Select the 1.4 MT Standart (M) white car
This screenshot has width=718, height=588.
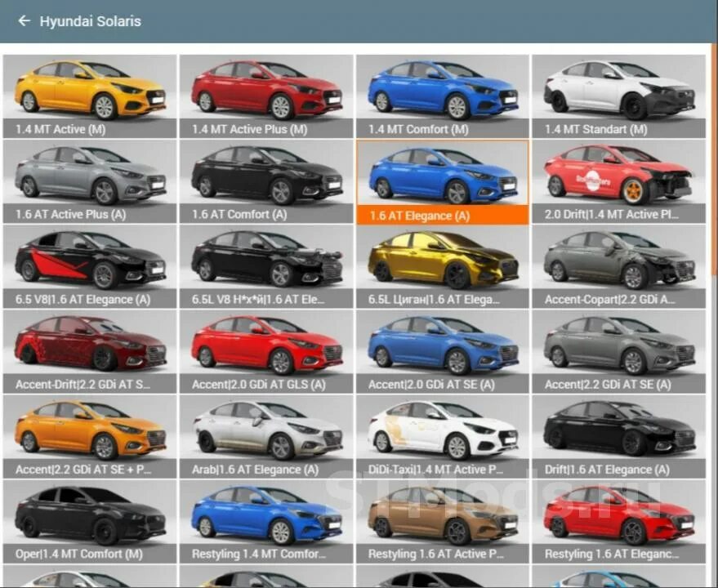pyautogui.click(x=618, y=96)
